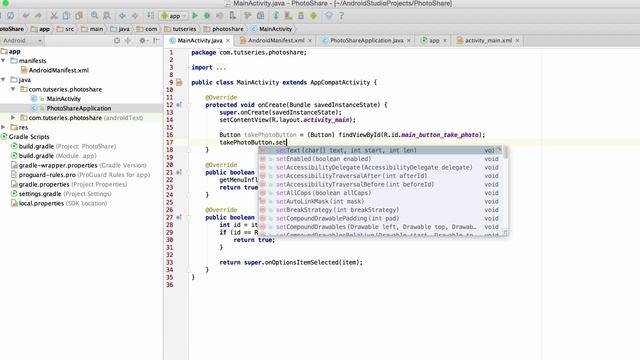Choose setEnabled(boolean enabled) completion
Viewport: 640px width, 360px height.
(380, 159)
